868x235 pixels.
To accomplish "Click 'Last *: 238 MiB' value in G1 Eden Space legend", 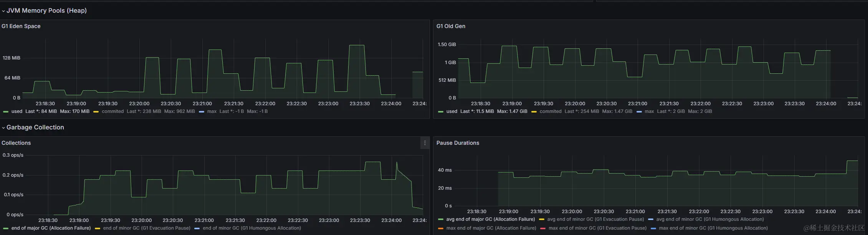I will click(144, 111).
